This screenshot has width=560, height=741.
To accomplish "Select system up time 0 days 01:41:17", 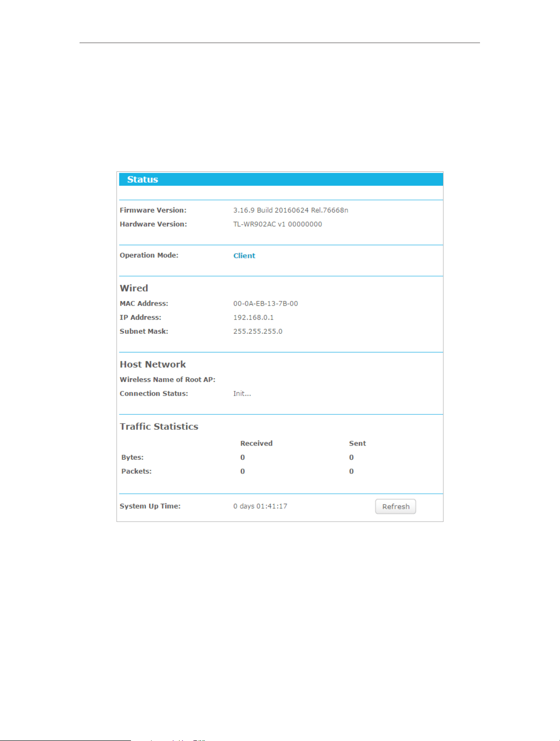I will tap(260, 506).
